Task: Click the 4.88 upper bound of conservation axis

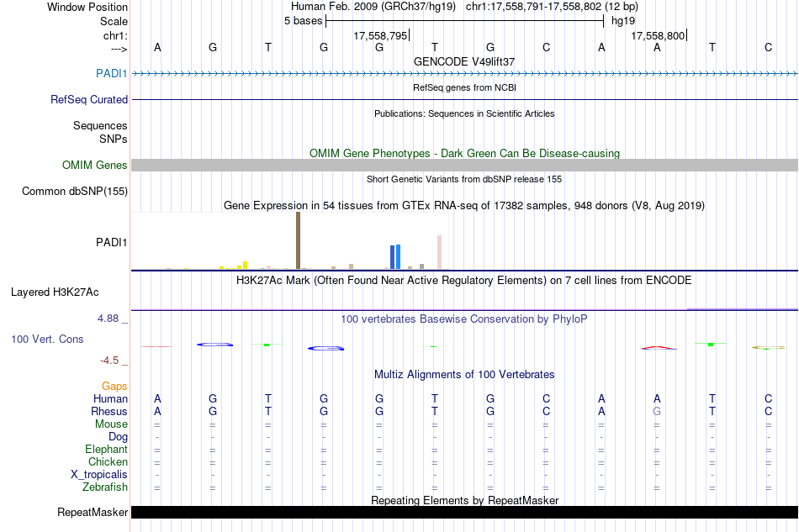Action: pos(108,319)
